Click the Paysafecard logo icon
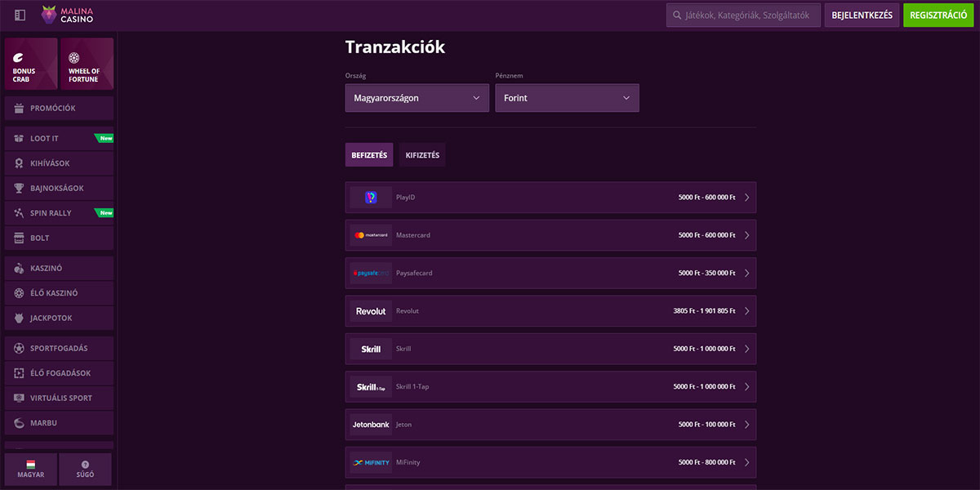 371,273
